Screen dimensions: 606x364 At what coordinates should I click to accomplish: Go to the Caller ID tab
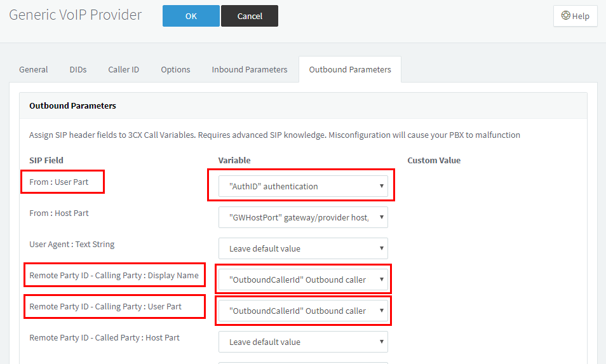pyautogui.click(x=124, y=69)
